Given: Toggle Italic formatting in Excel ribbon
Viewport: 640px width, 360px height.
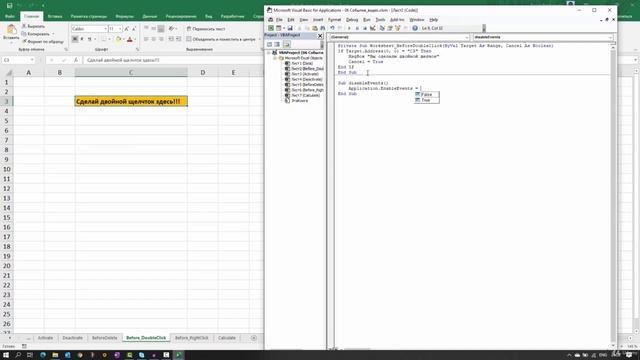Looking at the screenshot, I should tap(82, 39).
